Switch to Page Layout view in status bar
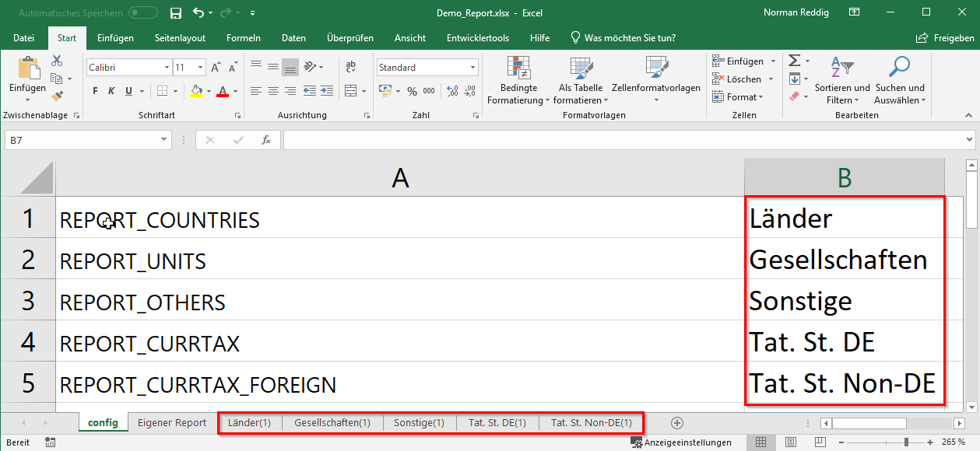This screenshot has height=451, width=980. (790, 442)
